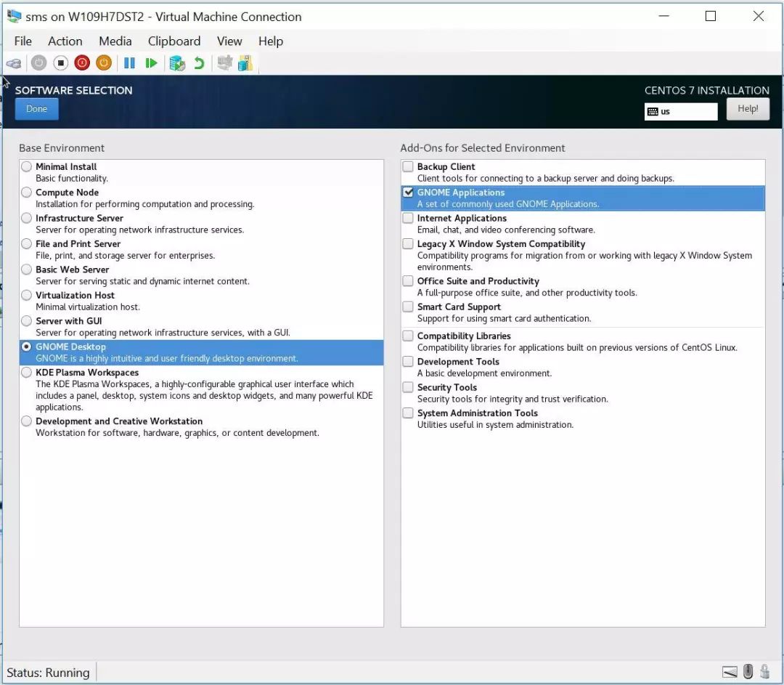
Task: Choose the KDE Plasma Workspaces radio button
Action: tap(27, 372)
